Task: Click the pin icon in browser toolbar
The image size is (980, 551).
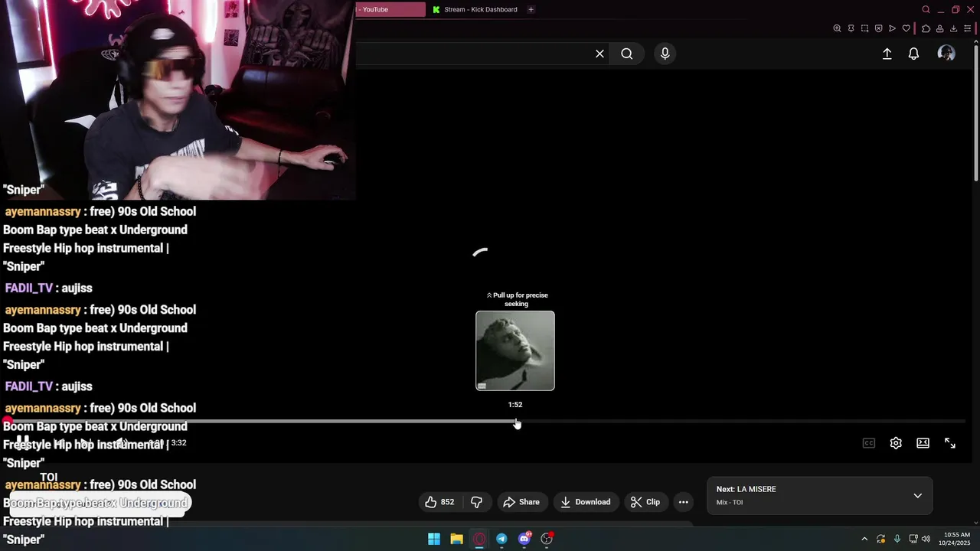Action: (x=851, y=28)
